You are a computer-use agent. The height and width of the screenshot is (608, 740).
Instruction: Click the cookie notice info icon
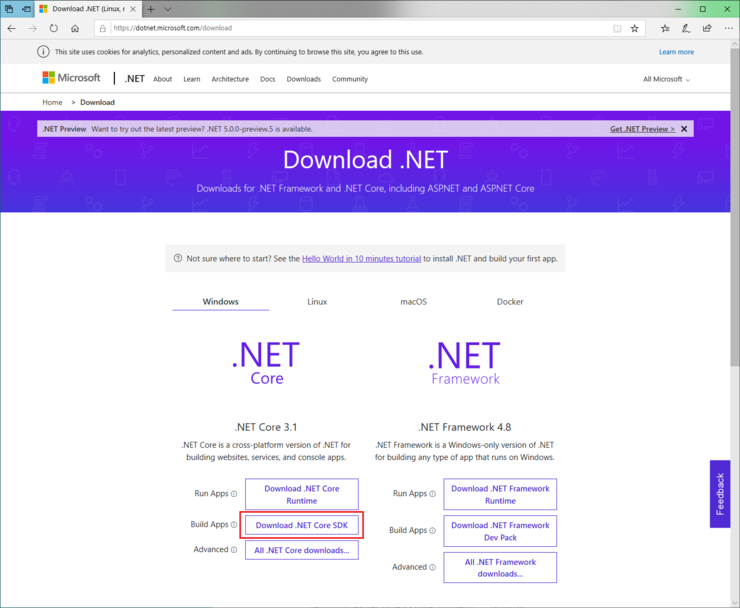[43, 52]
